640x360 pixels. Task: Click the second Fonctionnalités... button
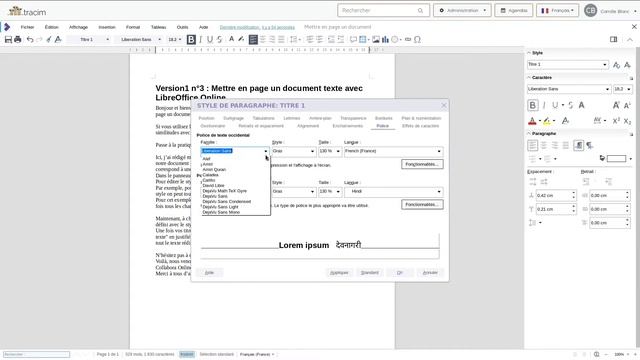422,204
